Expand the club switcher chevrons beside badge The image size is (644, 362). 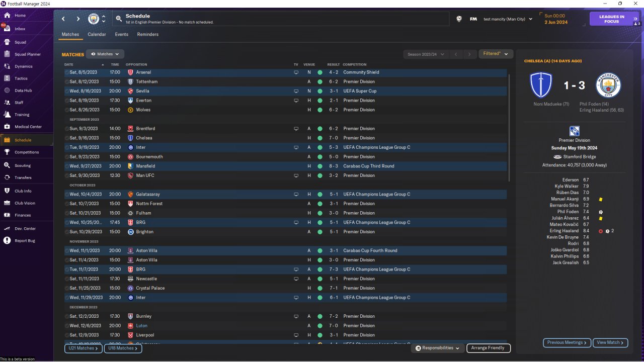[104, 19]
